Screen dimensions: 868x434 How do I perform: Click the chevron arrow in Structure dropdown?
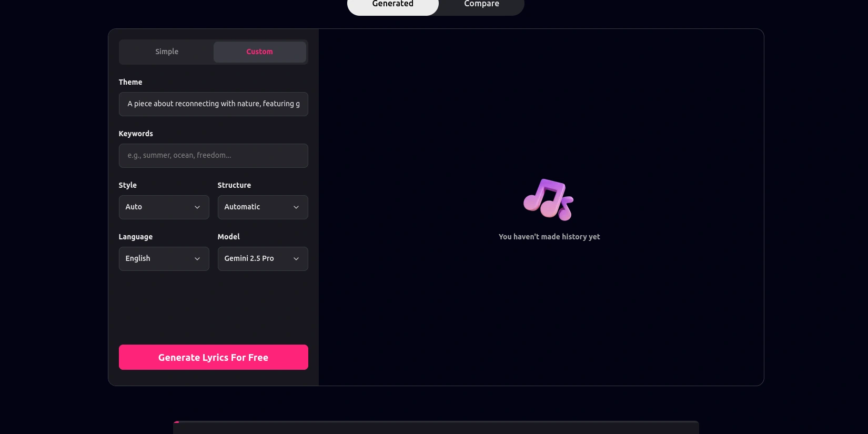pos(296,207)
